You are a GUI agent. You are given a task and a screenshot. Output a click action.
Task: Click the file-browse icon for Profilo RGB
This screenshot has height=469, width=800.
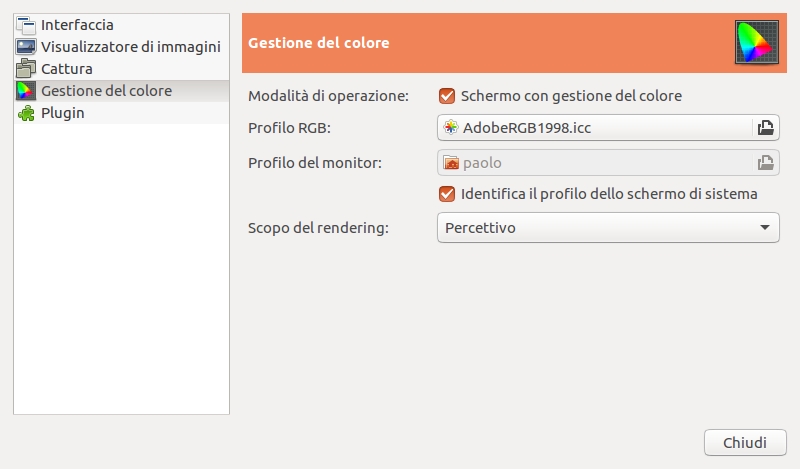[765, 128]
